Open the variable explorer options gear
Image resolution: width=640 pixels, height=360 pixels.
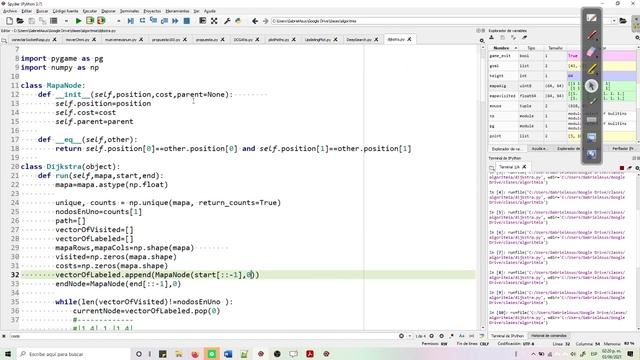pos(637,38)
